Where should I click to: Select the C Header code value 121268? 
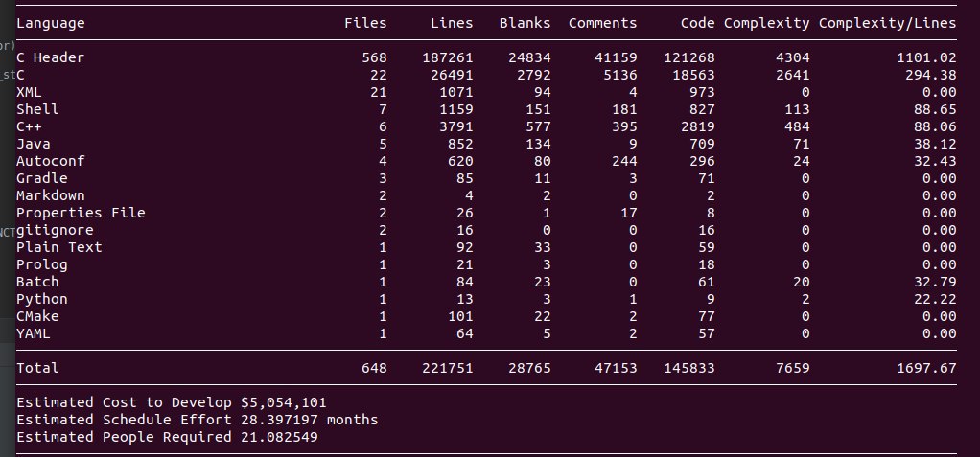(x=688, y=57)
